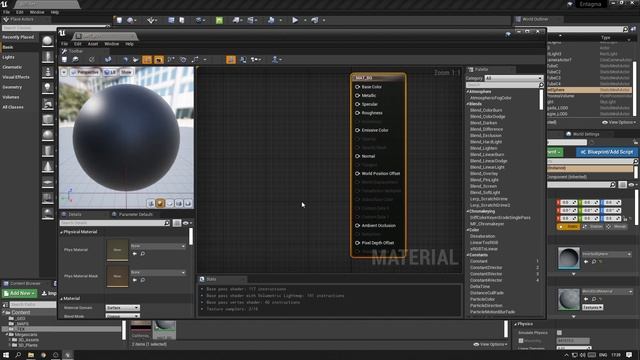640x360 pixels.
Task: Click the Hide Unrelated toolbar icon
Action: (196, 60)
